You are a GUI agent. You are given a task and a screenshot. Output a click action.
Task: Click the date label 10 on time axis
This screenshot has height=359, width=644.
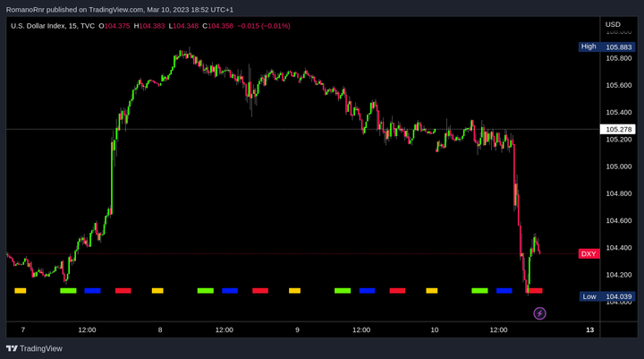coord(435,329)
